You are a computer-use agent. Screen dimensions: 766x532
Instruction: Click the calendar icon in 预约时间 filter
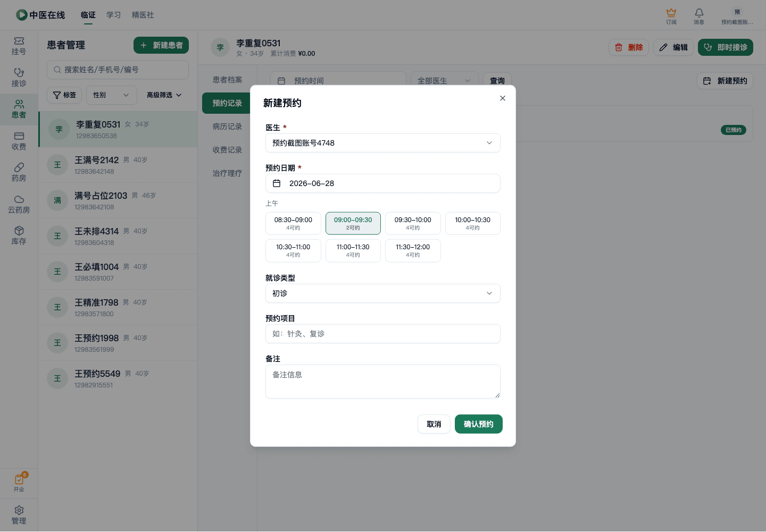(x=281, y=81)
